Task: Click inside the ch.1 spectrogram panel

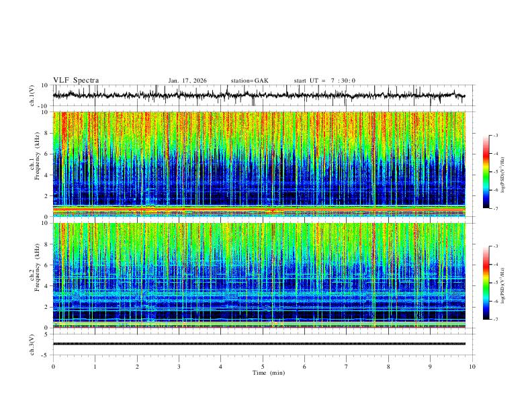Action: pos(259,164)
